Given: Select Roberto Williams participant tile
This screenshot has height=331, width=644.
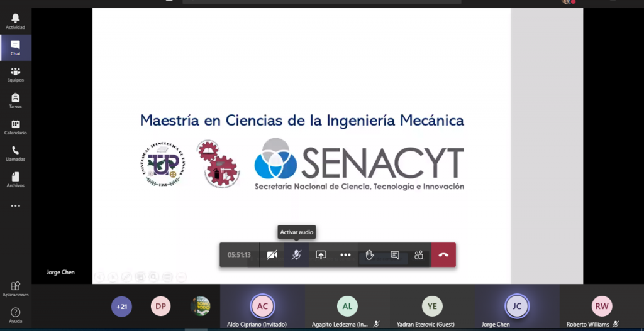Looking at the screenshot, I should point(602,307).
